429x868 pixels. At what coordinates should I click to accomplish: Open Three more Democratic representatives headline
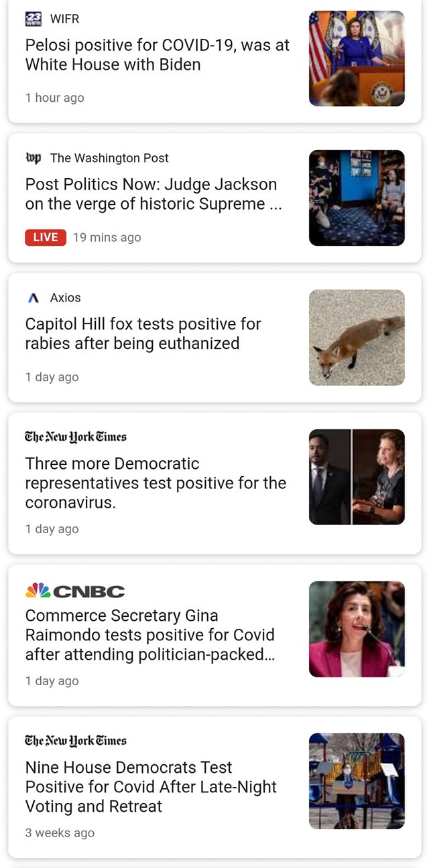tap(156, 483)
